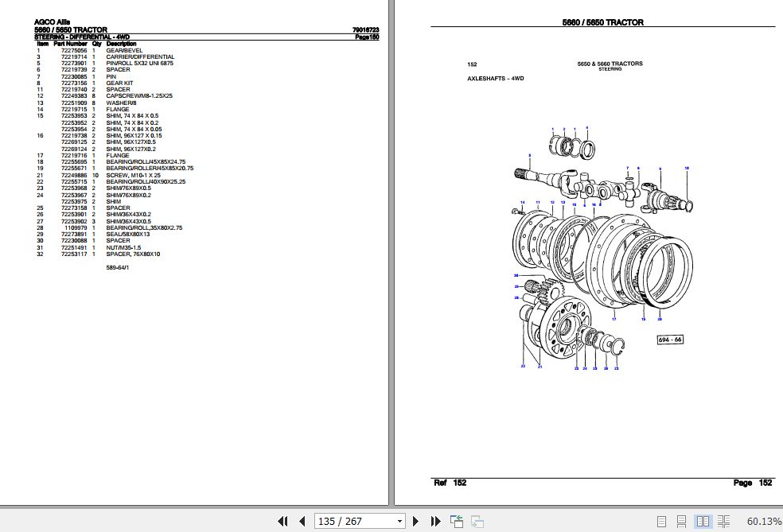783x532 pixels.
Task: Click the 694 - 66 reference box
Action: click(x=668, y=338)
